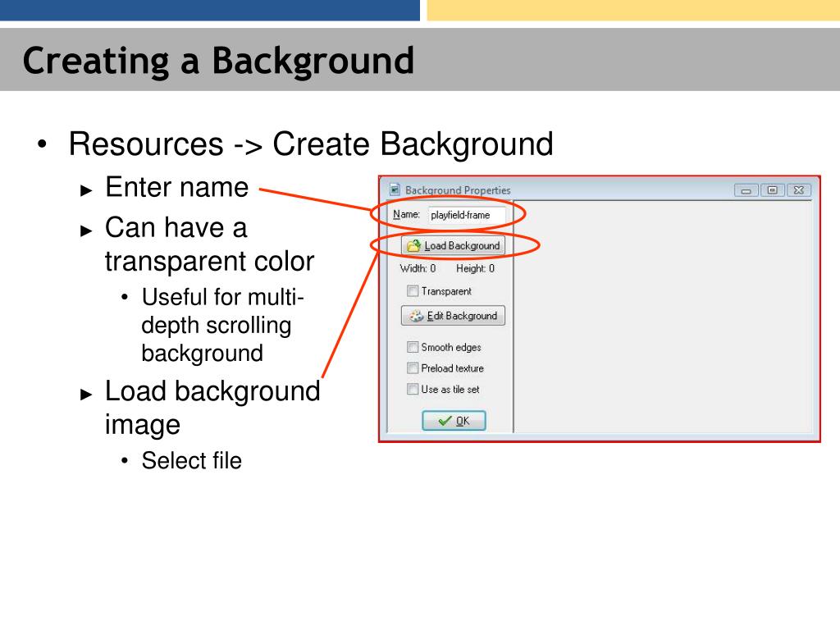Click the empty background preview area

click(x=663, y=317)
